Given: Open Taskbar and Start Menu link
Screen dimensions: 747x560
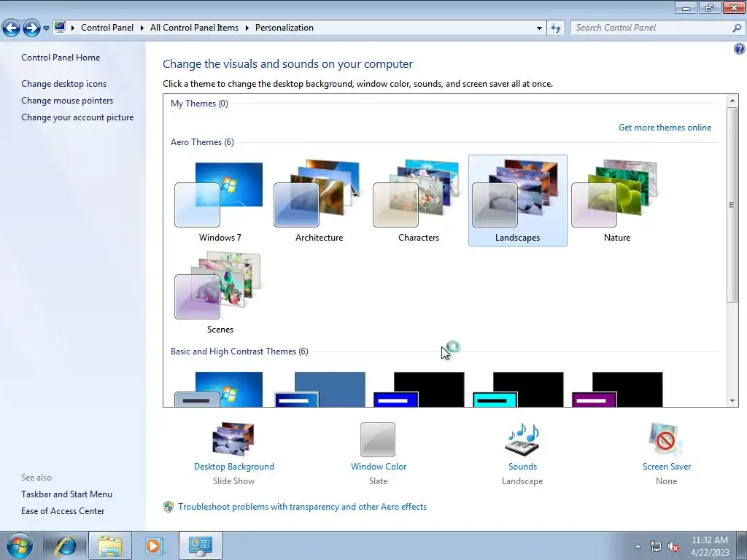Looking at the screenshot, I should (66, 494).
